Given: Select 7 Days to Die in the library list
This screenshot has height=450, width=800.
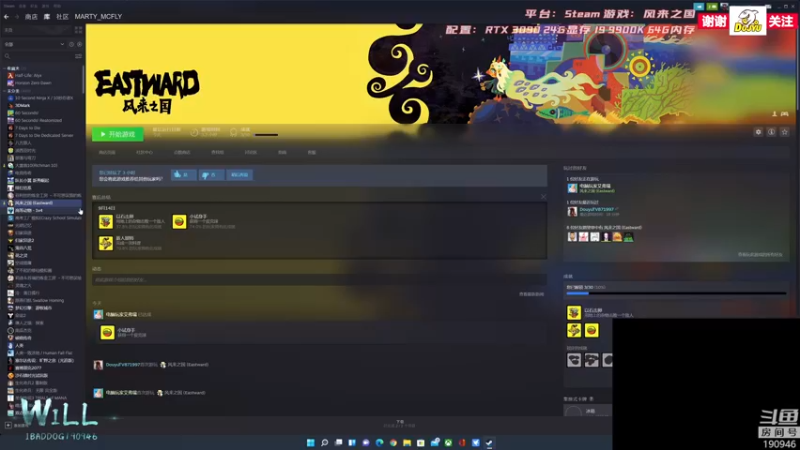Looking at the screenshot, I should click(23, 128).
